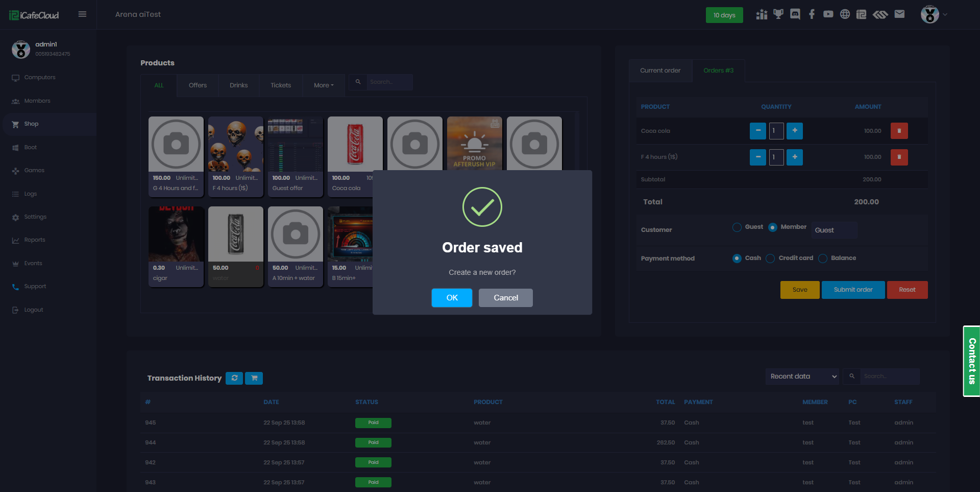Screen dimensions: 980x492
Task: Open Computers in the sidebar
Action: (x=40, y=78)
